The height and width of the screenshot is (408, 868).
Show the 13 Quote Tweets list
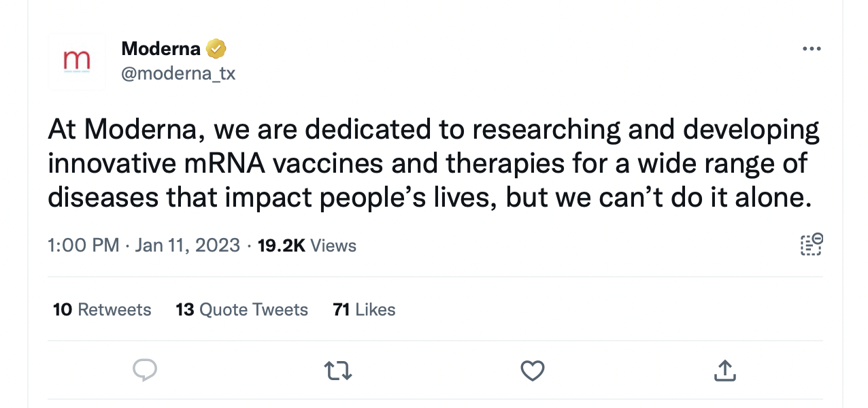(x=241, y=310)
